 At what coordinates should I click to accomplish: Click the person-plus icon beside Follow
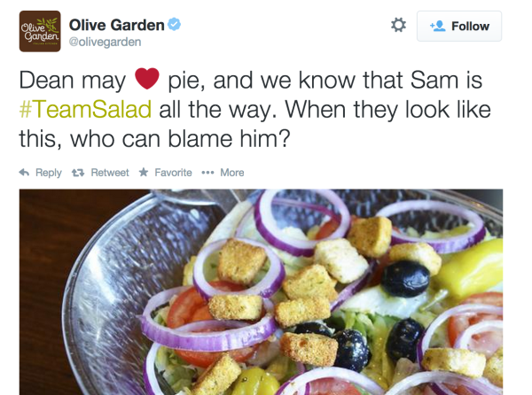coord(436,27)
